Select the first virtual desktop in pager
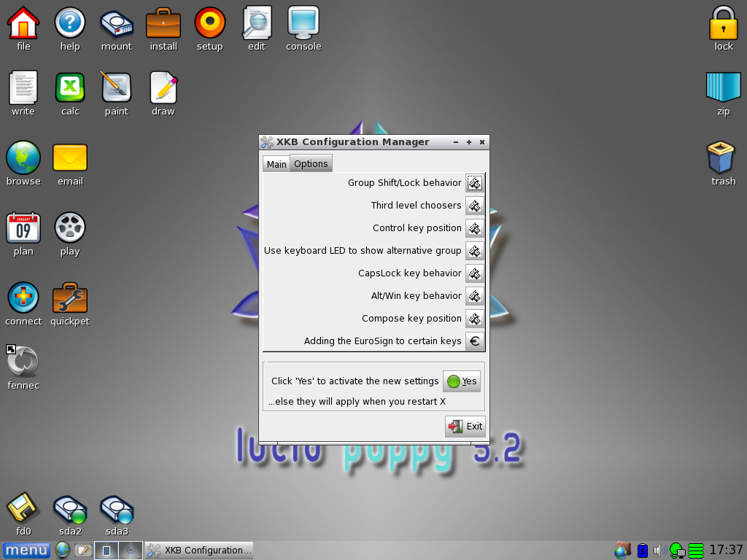This screenshot has height=560, width=747. [x=107, y=551]
